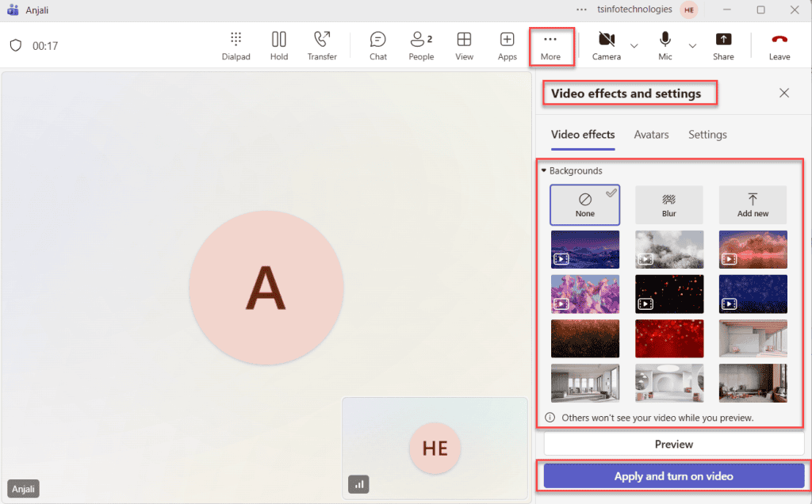The width and height of the screenshot is (812, 504).
Task: Open the Dialpad
Action: (236, 44)
